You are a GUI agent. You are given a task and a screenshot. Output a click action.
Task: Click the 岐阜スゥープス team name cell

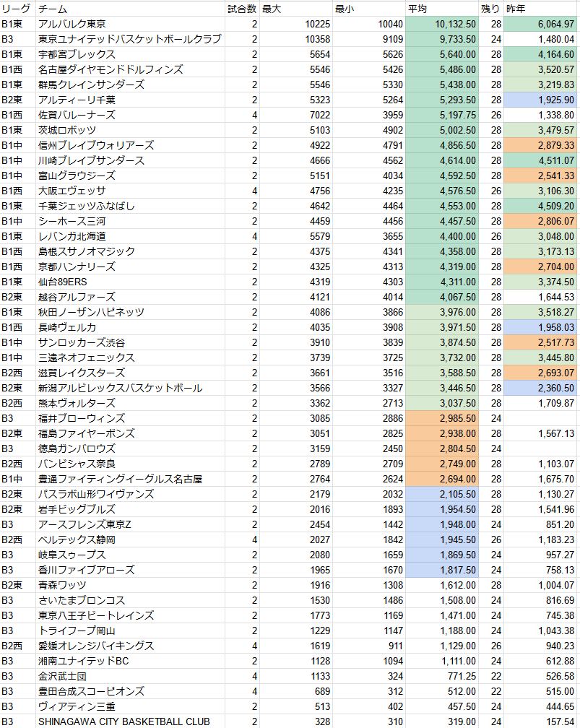click(x=130, y=555)
